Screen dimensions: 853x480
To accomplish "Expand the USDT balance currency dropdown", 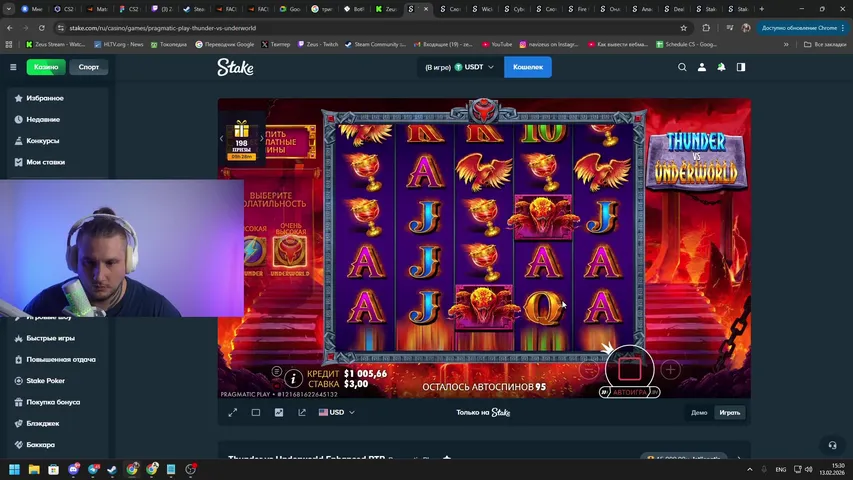I will coord(460,67).
